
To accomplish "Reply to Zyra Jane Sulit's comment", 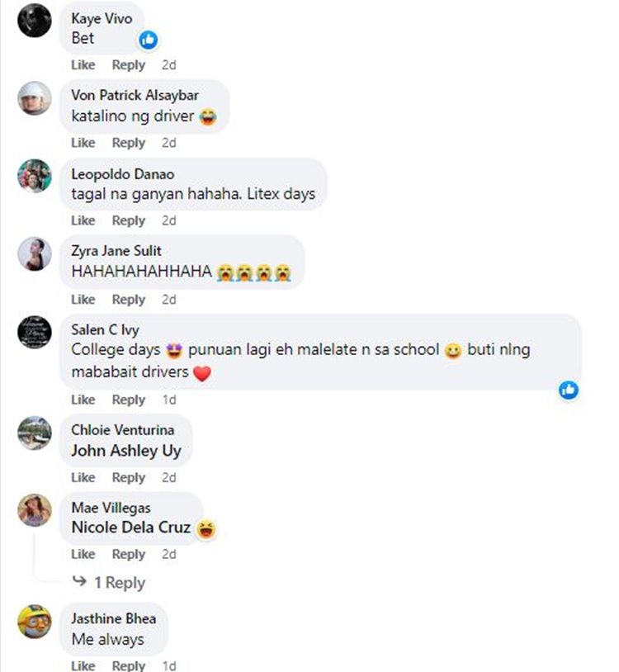I will 128,299.
